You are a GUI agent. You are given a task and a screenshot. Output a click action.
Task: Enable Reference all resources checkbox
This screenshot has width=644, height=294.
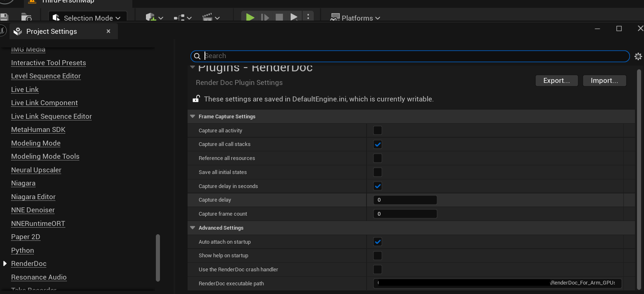click(377, 158)
